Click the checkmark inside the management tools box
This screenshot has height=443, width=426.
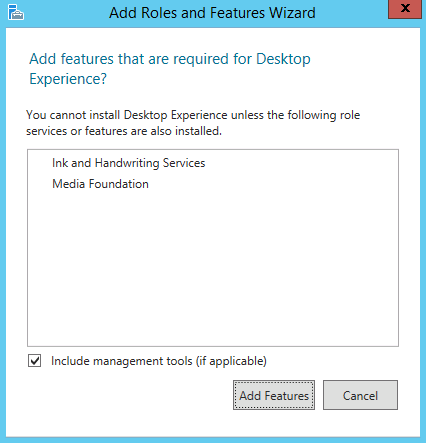34,361
